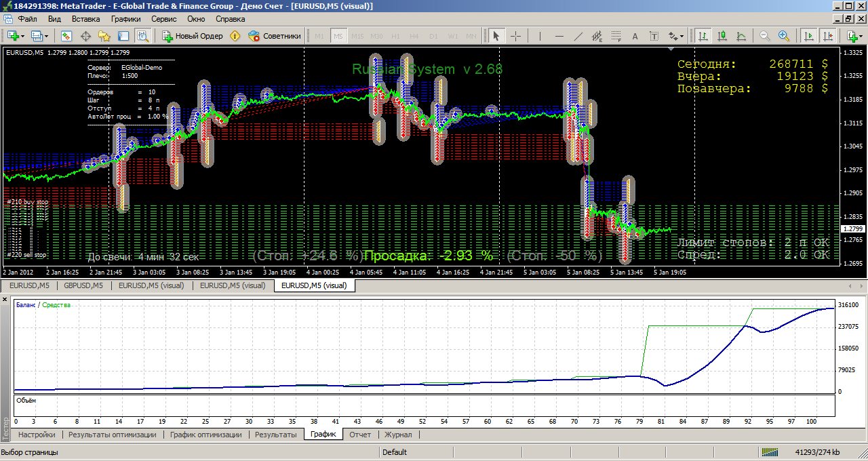868x461 pixels.
Task: Open the Графики menu
Action: click(x=126, y=19)
